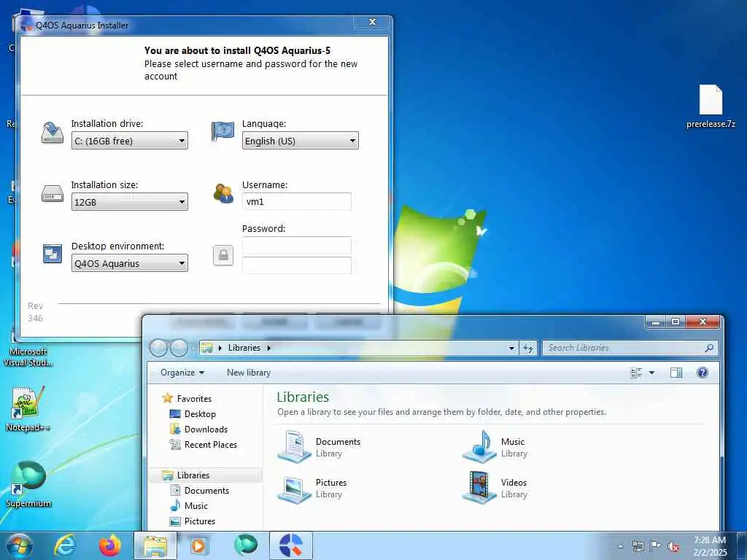The height and width of the screenshot is (560, 747).
Task: Click the desktop environment icon
Action: pyautogui.click(x=53, y=254)
